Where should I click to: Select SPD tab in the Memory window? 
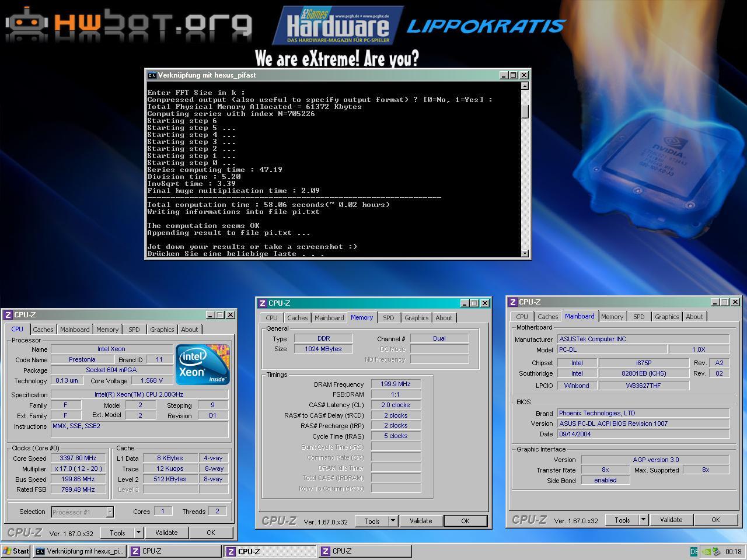click(x=389, y=318)
